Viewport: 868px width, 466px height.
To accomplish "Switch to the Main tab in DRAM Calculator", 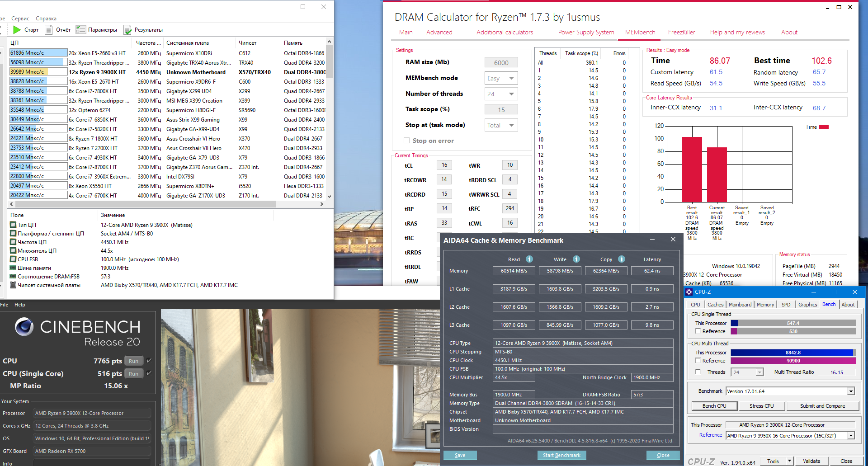I will click(406, 32).
